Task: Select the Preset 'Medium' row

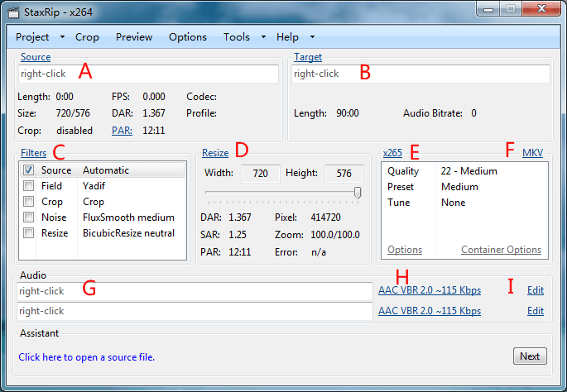Action: click(x=464, y=187)
